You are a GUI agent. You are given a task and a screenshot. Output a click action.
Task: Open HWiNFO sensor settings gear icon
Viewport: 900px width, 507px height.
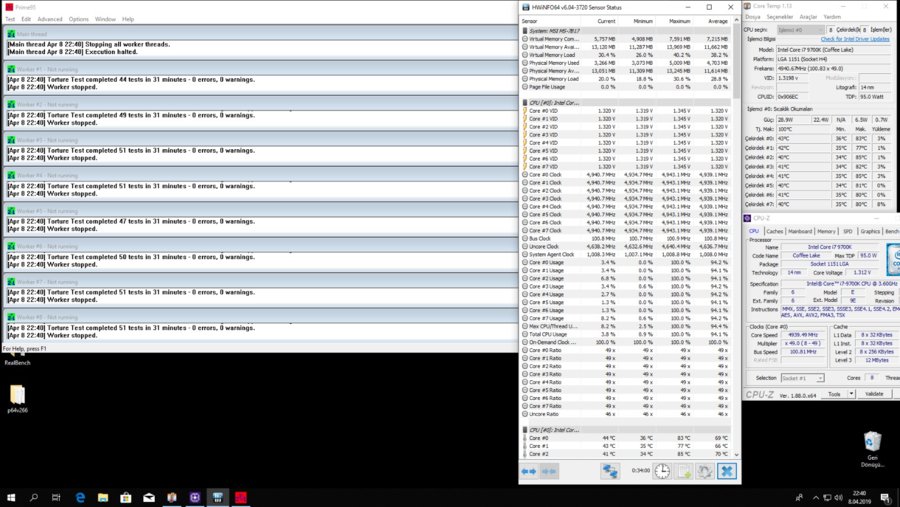(705, 471)
